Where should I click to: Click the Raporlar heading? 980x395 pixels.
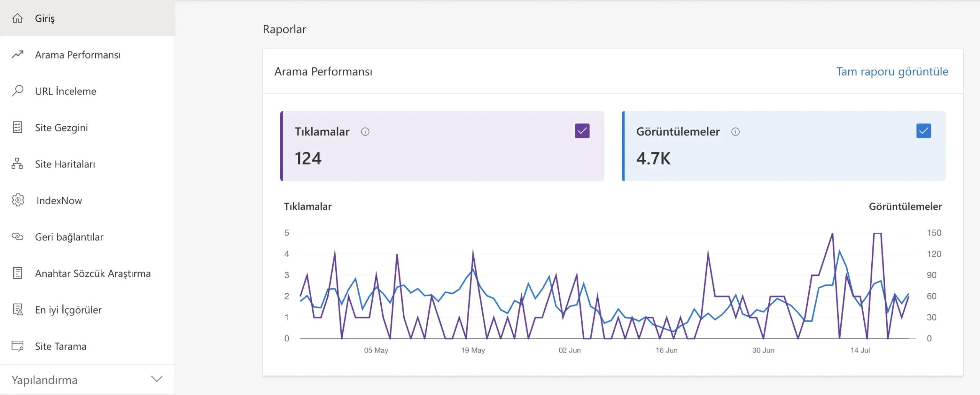click(284, 29)
